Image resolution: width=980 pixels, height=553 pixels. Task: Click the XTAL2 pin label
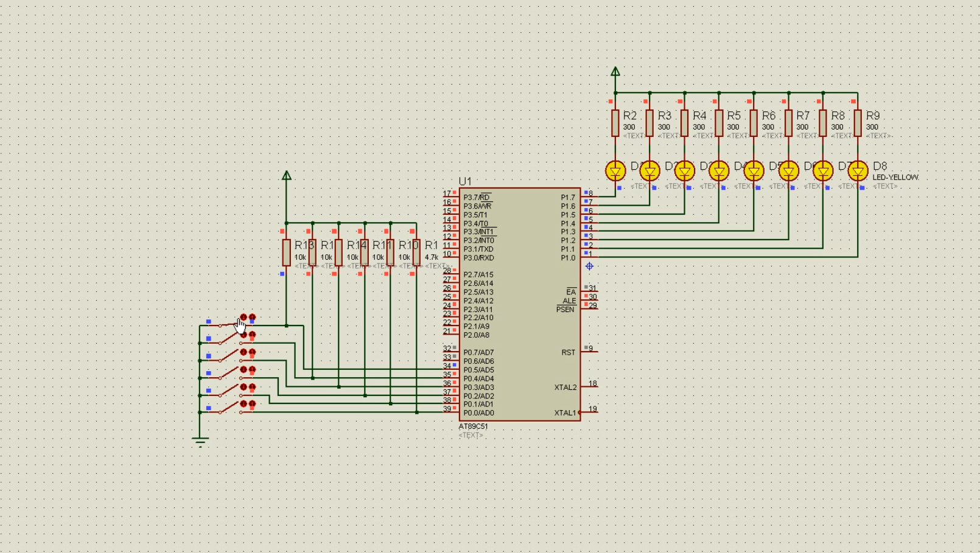click(565, 388)
